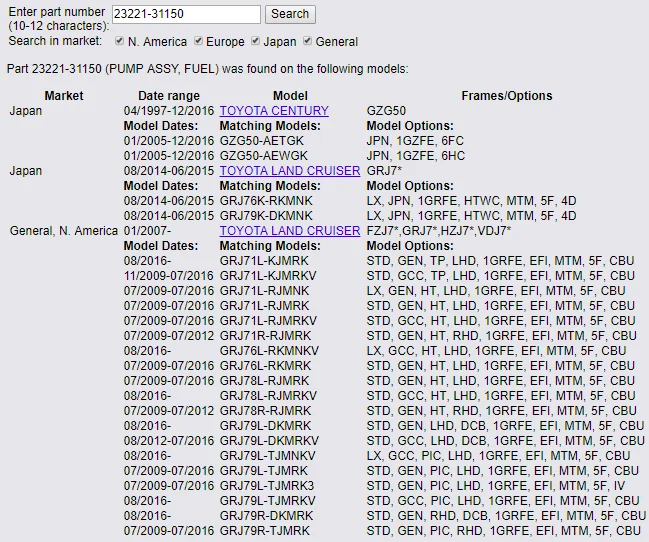Open the TOYOTA CENTURY link

[x=274, y=111]
